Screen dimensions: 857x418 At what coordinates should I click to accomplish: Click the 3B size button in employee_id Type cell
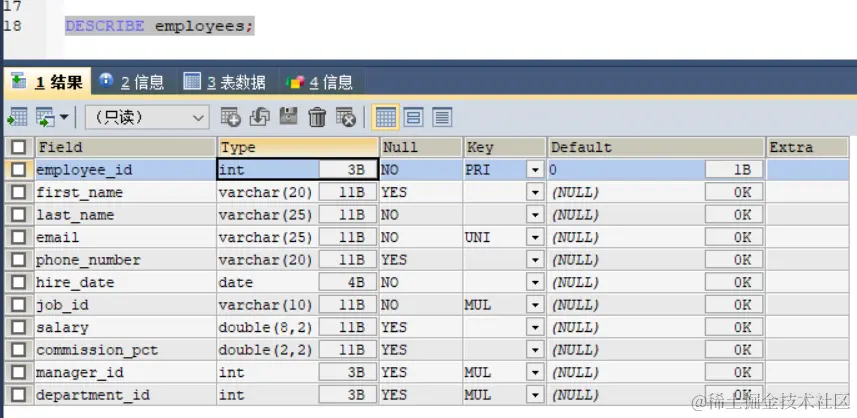pos(348,170)
